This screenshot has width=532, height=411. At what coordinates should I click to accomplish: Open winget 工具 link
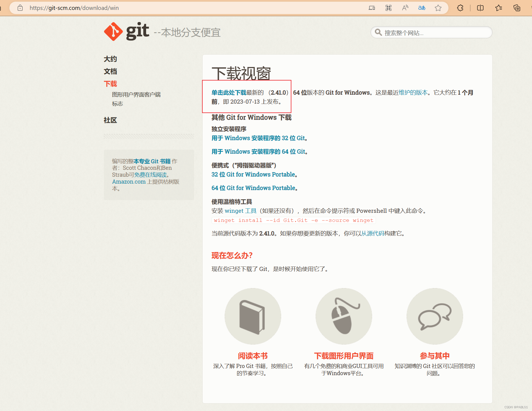[x=241, y=211]
